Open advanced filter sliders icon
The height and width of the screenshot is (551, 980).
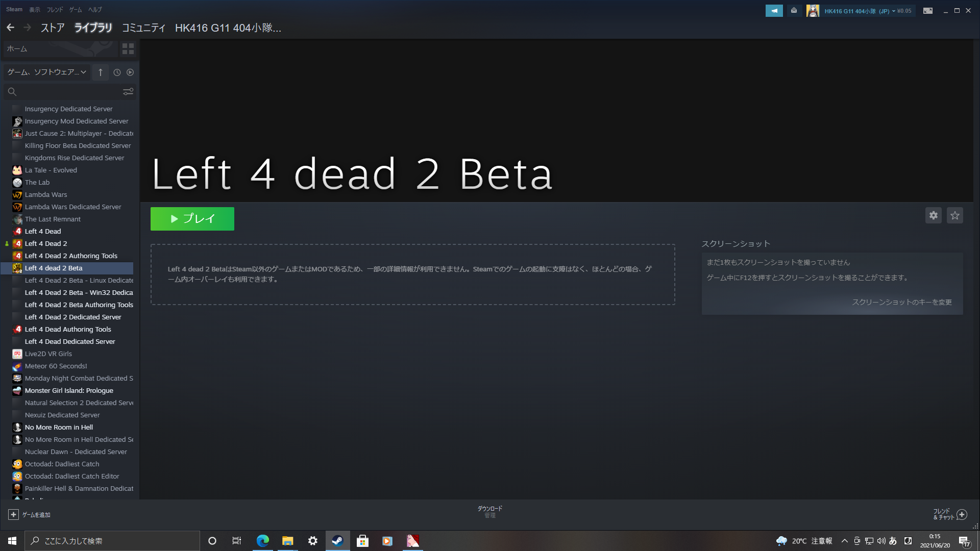(128, 91)
